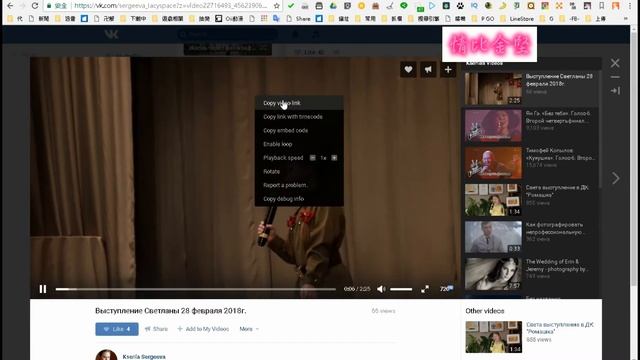Open the 720 video quality selector
Screen dimensions: 640x360
coord(446,289)
